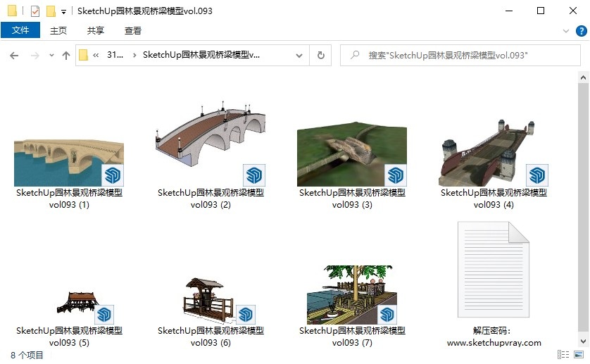Click file name 'SketchUp园林景观桥梁模型 vol093 (6)'
The height and width of the screenshot is (364, 590).
[x=211, y=337]
